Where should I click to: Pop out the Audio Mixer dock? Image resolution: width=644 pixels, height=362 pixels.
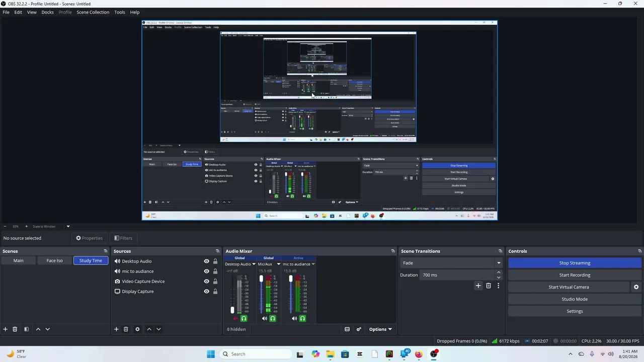(x=393, y=251)
